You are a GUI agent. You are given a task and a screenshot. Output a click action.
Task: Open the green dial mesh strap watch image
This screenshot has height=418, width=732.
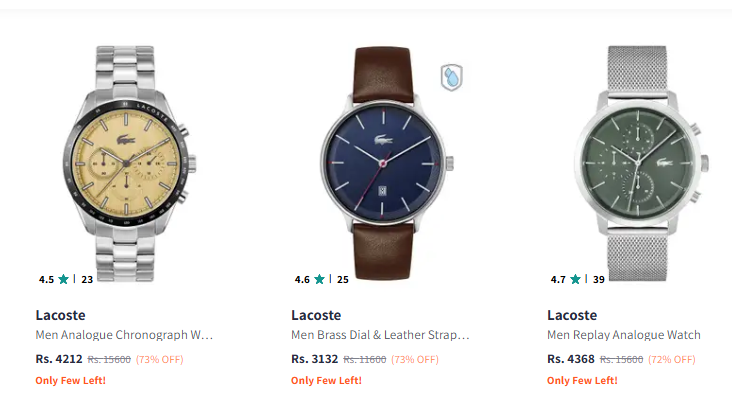[x=640, y=163]
